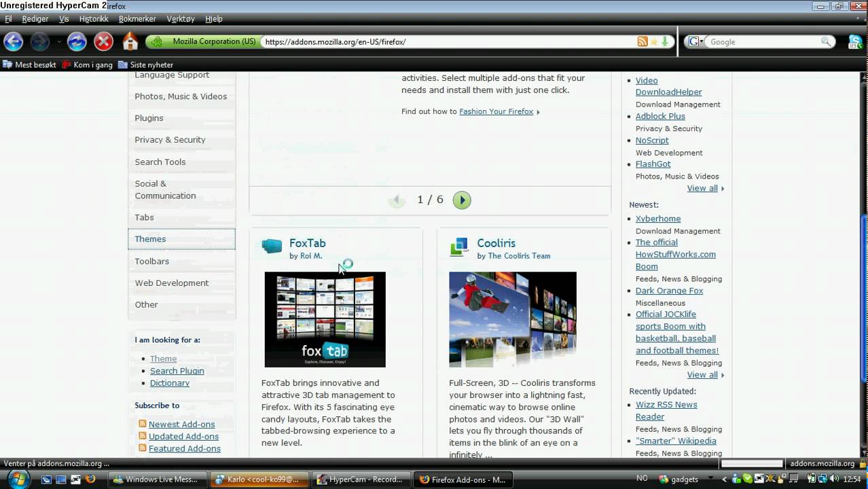Open the Bokmerker menu
This screenshot has height=489, width=868.
pos(137,19)
